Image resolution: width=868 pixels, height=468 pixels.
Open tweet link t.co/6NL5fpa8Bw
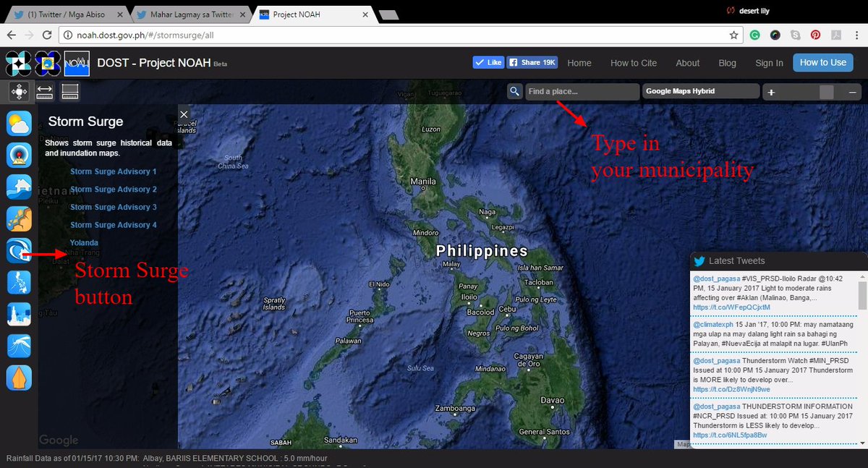(x=731, y=435)
